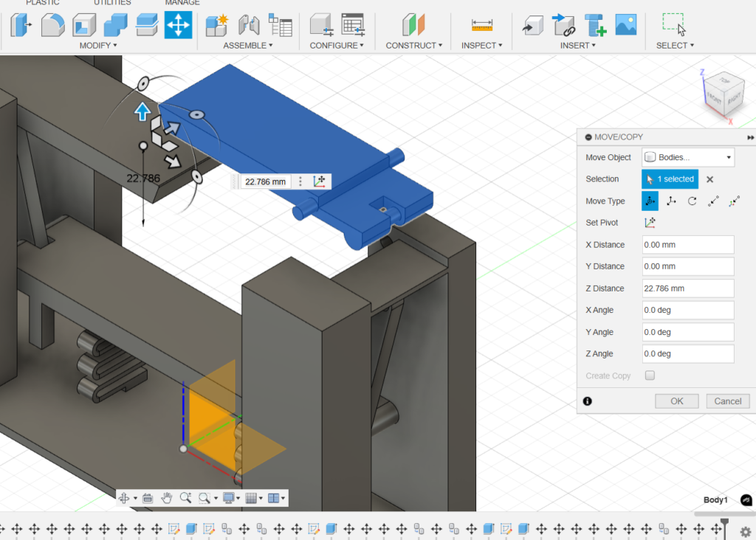Choose Translate move type

click(x=671, y=201)
